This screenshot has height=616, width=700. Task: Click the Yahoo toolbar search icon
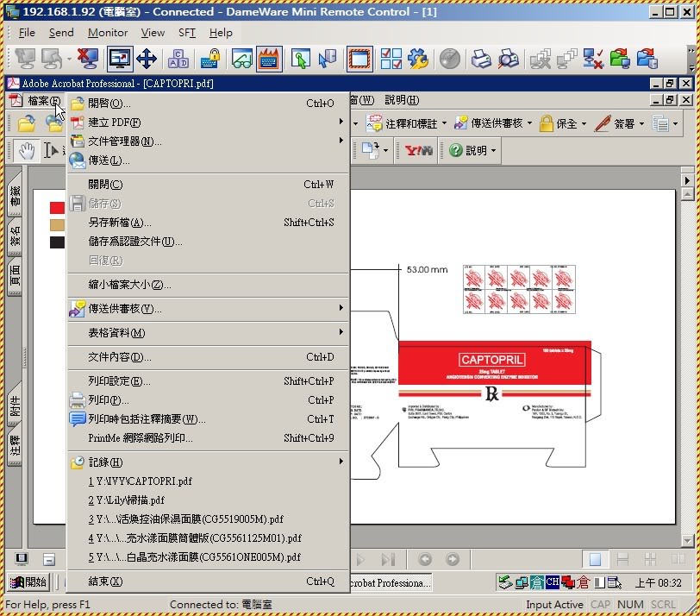click(418, 150)
